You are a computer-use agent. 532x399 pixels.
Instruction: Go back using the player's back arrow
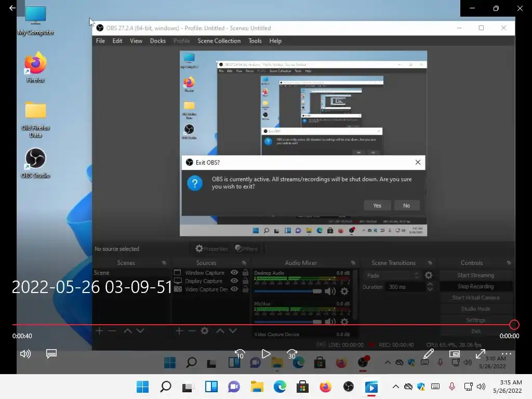12,8
